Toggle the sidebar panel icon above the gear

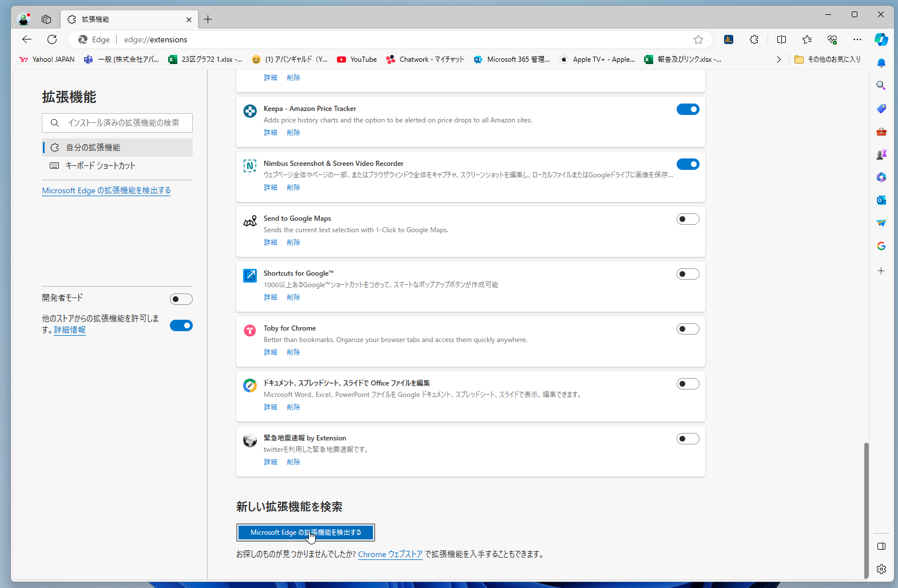click(881, 546)
